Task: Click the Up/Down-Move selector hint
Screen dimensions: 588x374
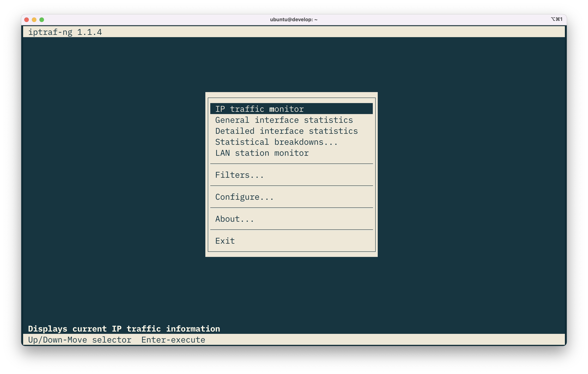Action: (80, 340)
